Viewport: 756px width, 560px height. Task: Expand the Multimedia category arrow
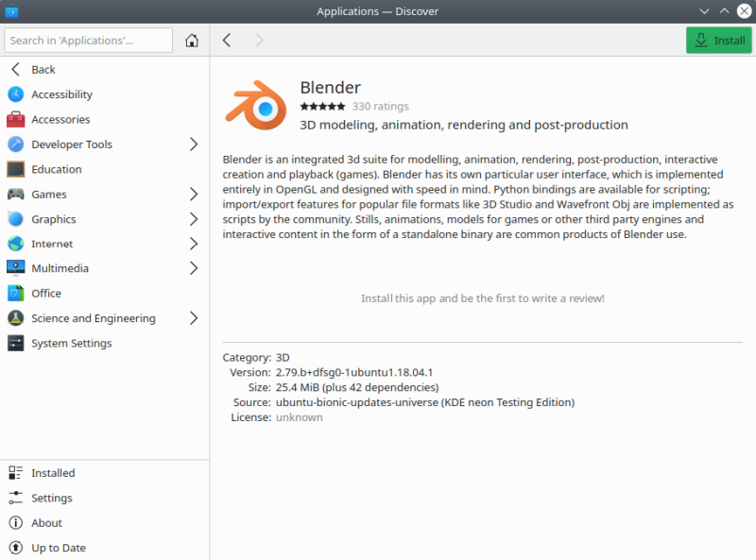(194, 268)
